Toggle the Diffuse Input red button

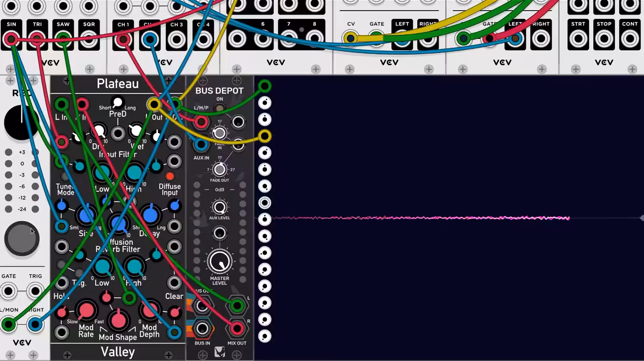point(170,176)
